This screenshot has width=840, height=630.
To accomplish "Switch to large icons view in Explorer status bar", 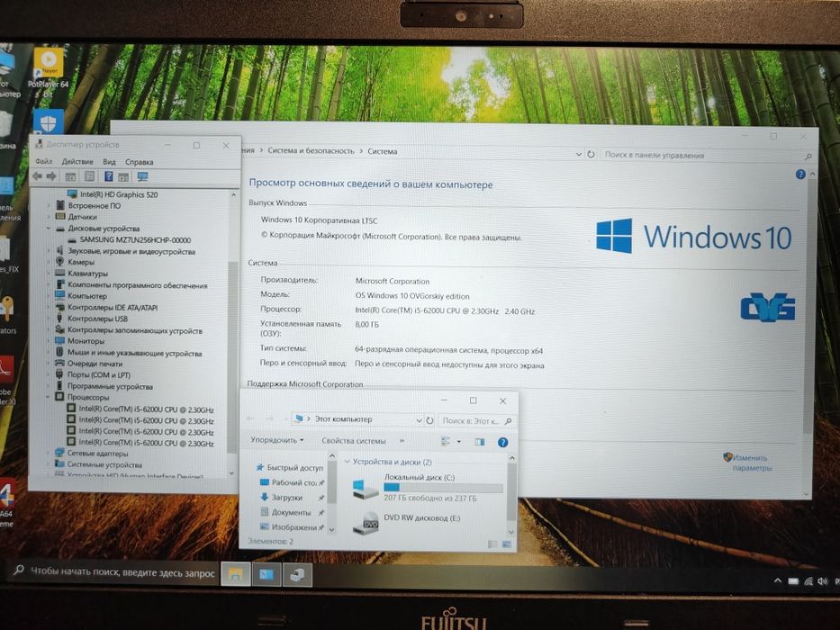I will coord(506,544).
